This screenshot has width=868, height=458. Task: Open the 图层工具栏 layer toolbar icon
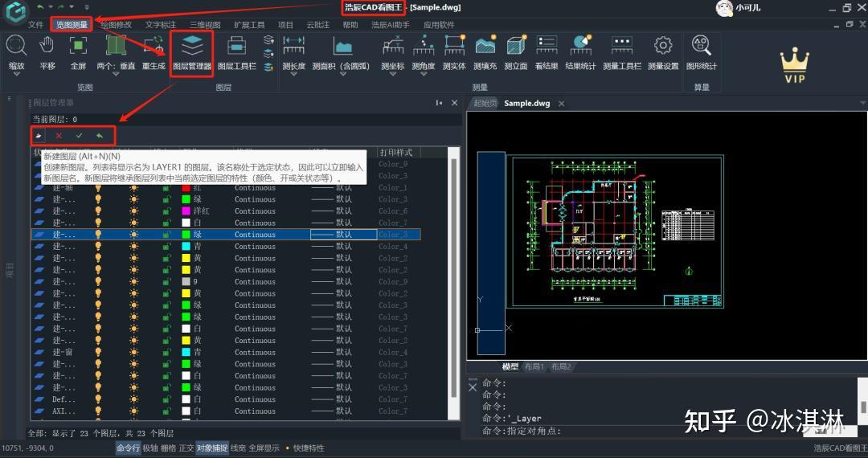point(236,46)
